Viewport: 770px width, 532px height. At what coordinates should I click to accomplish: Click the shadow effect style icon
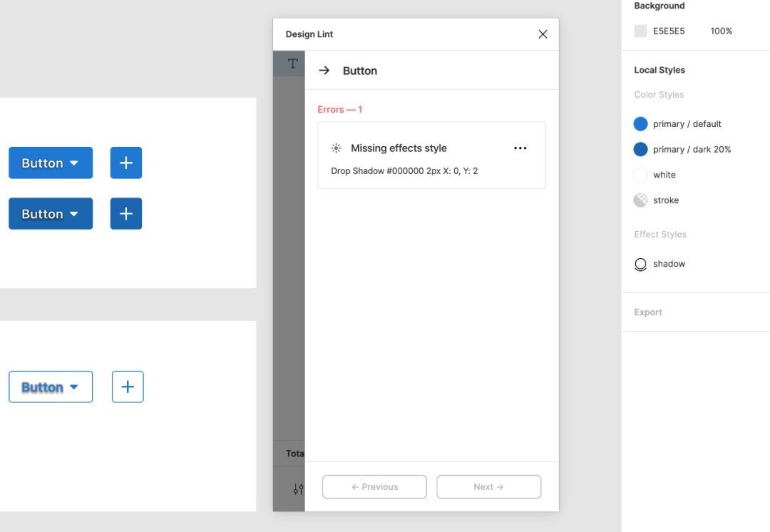point(640,264)
